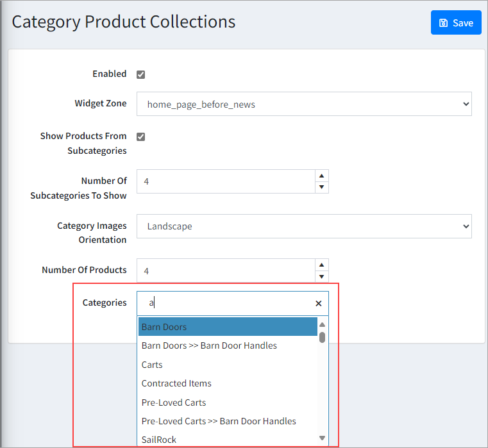Open the Widget Zone dropdown
Screen dimensions: 488x448
[304, 104]
